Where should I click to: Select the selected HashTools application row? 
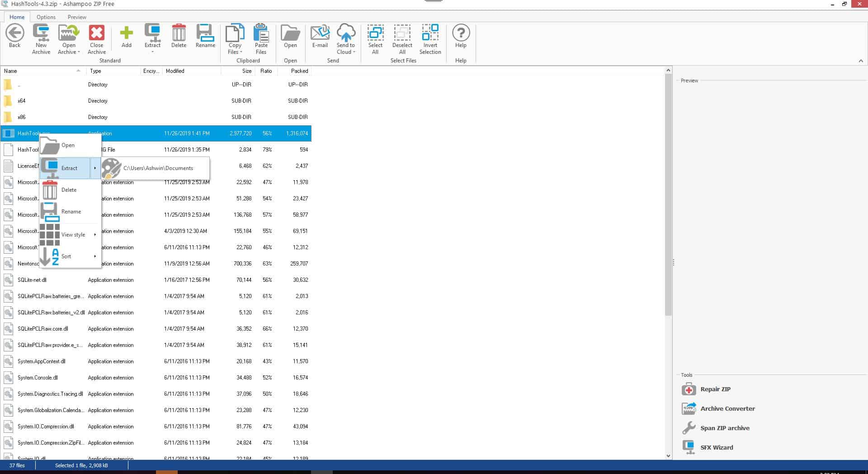click(156, 133)
